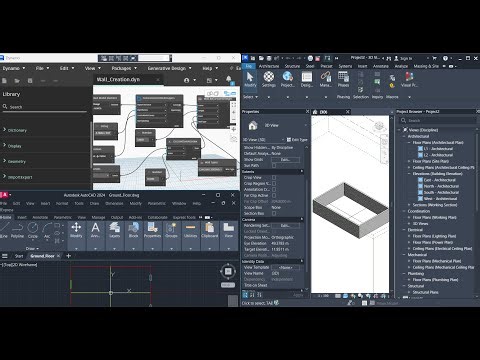Image resolution: width=480 pixels, height=360 pixels.
Task: Click the New file icon in Dynamo toolbar
Action: click(4, 81)
